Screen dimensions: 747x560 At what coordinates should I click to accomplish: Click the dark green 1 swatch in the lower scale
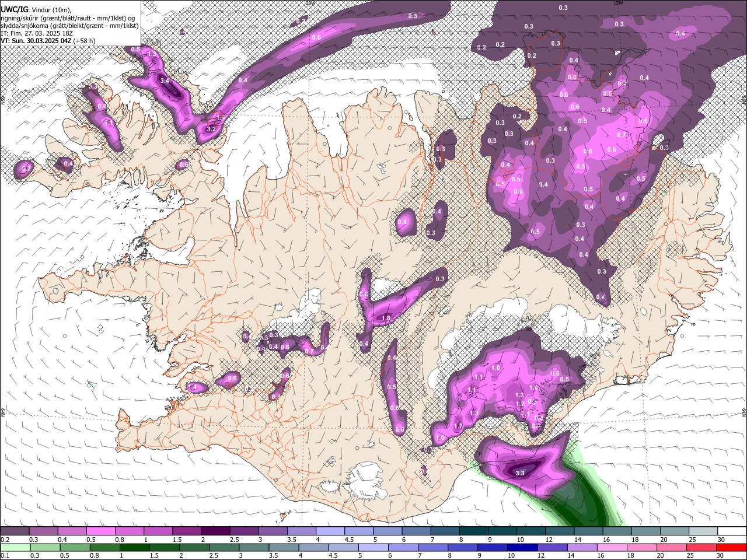(x=134, y=547)
